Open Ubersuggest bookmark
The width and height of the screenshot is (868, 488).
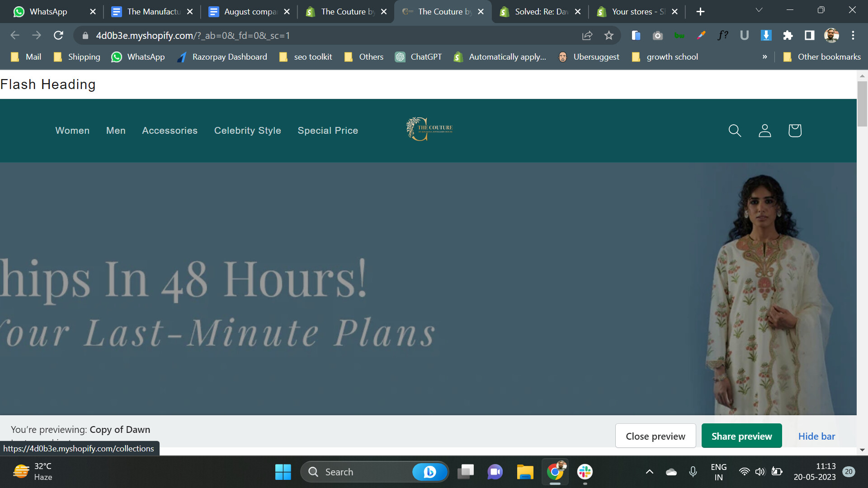pyautogui.click(x=589, y=57)
